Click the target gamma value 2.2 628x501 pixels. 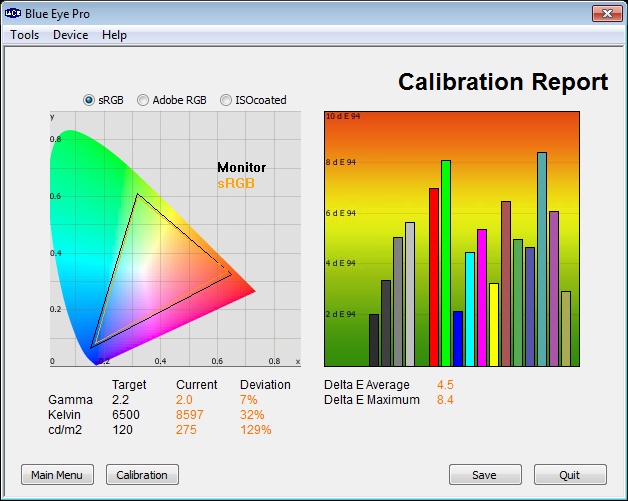click(121, 400)
